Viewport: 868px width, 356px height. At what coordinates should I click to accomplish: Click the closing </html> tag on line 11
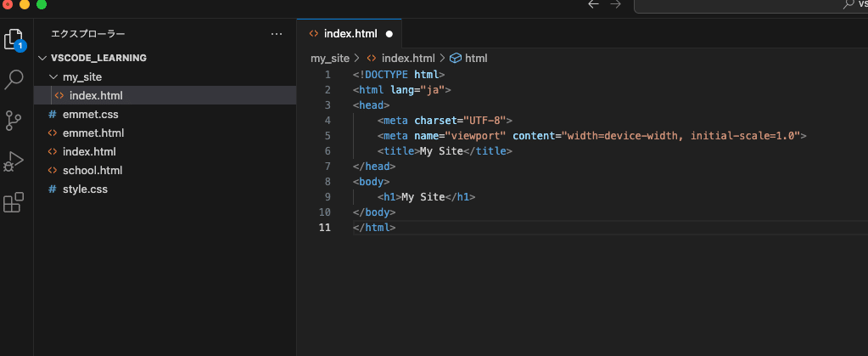pyautogui.click(x=374, y=228)
